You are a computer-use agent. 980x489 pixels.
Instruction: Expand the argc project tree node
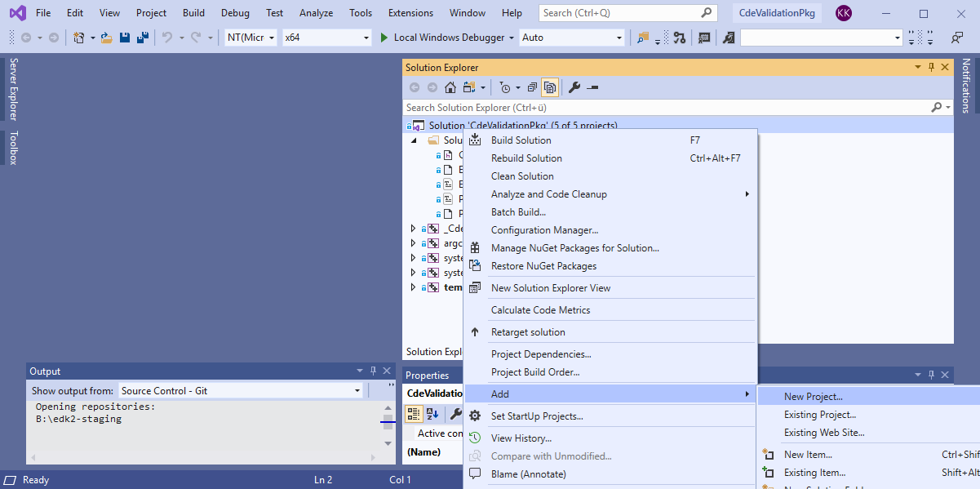pyautogui.click(x=413, y=243)
